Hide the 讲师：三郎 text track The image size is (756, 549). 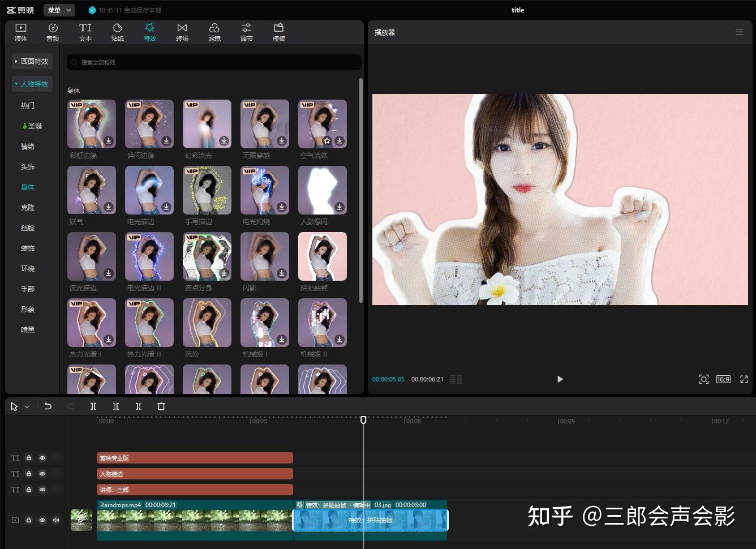(x=42, y=490)
